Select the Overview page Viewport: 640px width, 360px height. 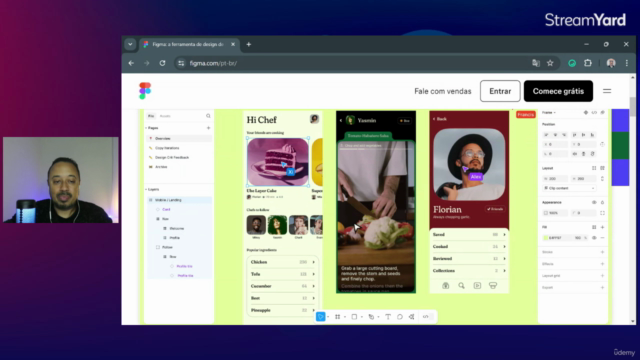[179, 138]
